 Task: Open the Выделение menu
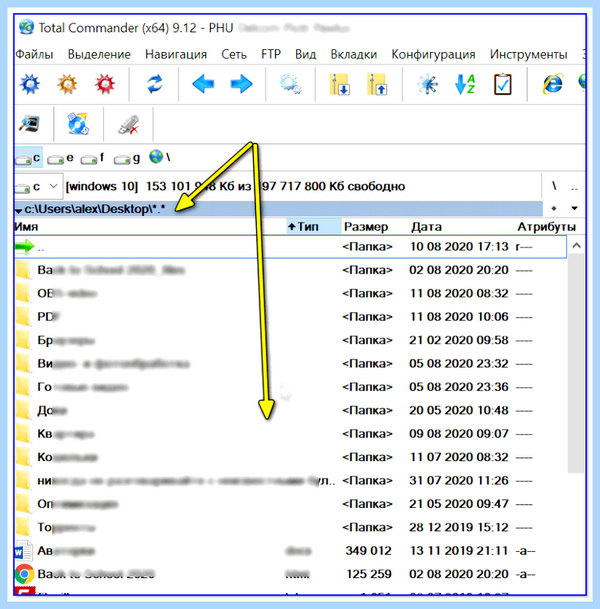(x=99, y=54)
